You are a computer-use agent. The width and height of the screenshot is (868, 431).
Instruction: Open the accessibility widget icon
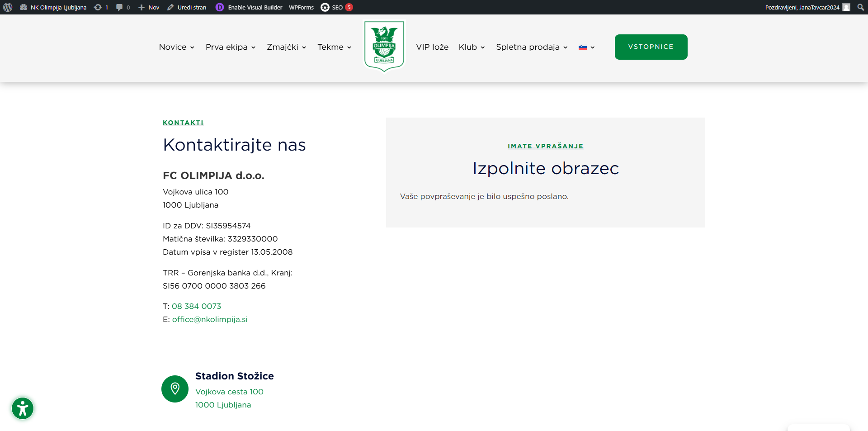pyautogui.click(x=23, y=409)
